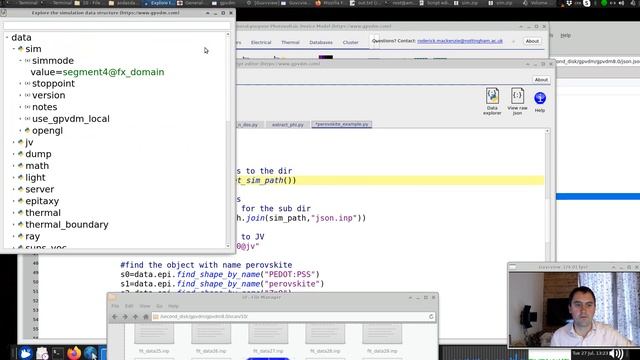The image size is (640, 360).
Task: Click the data tree vertical scrollbar
Action: [228, 140]
